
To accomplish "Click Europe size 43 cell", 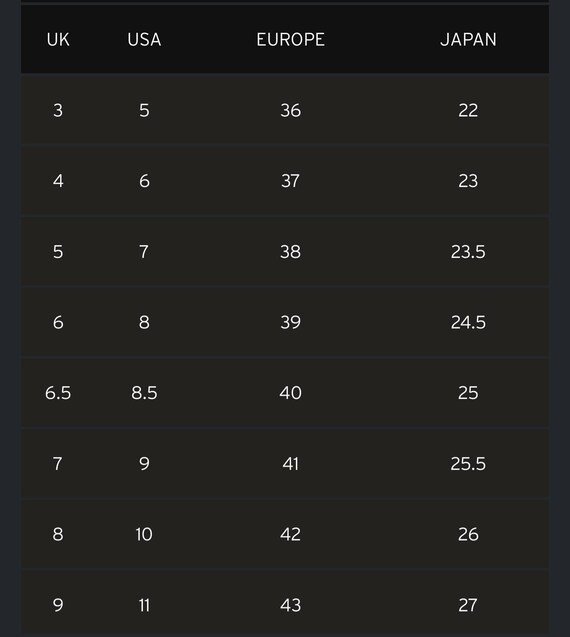I will pyautogui.click(x=290, y=605).
